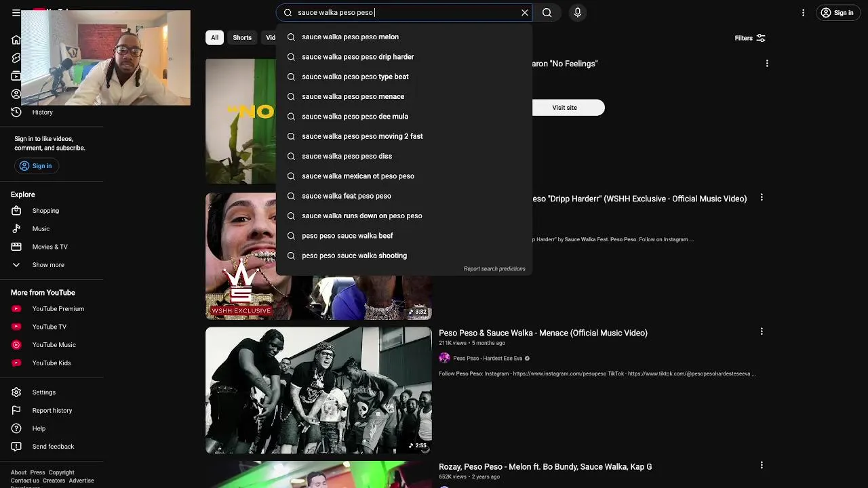Select the All filter chip
Image resolution: width=868 pixels, height=488 pixels.
tap(214, 38)
